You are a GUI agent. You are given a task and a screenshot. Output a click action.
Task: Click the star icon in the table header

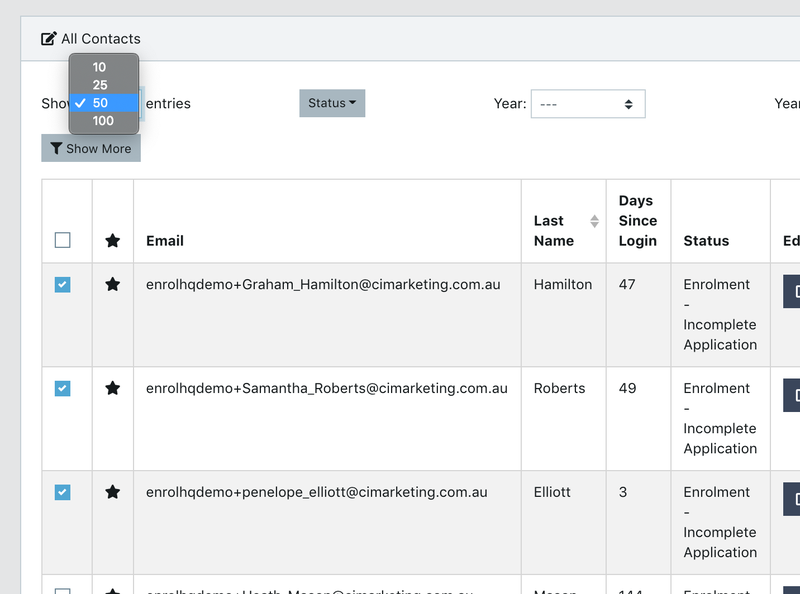click(x=112, y=241)
